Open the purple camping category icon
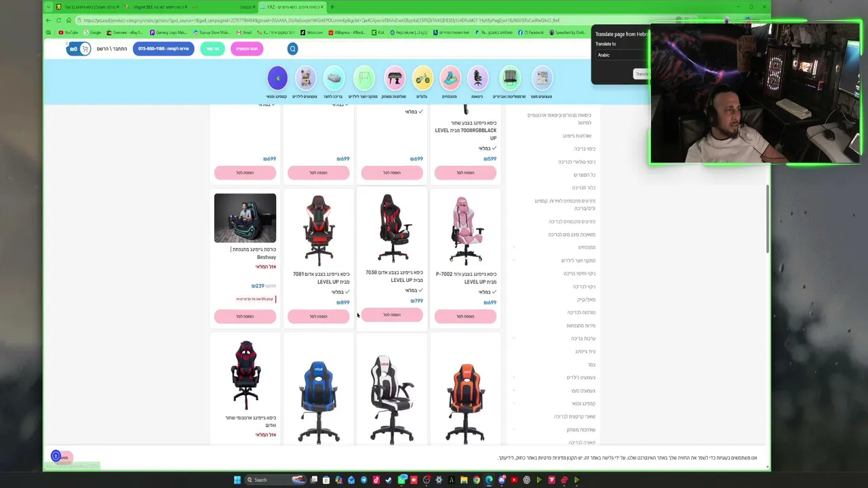Image resolution: width=868 pixels, height=488 pixels. click(277, 79)
